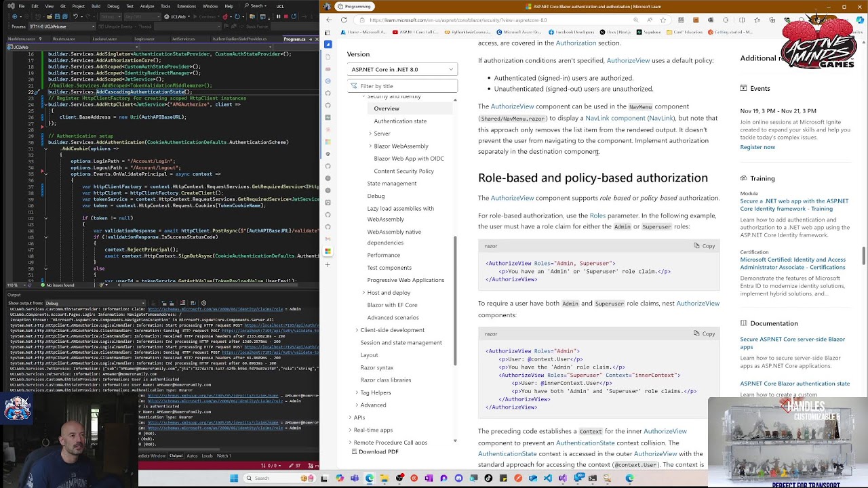Open the Copilot icon on the taskbar
The image size is (868, 488).
click(x=340, y=478)
